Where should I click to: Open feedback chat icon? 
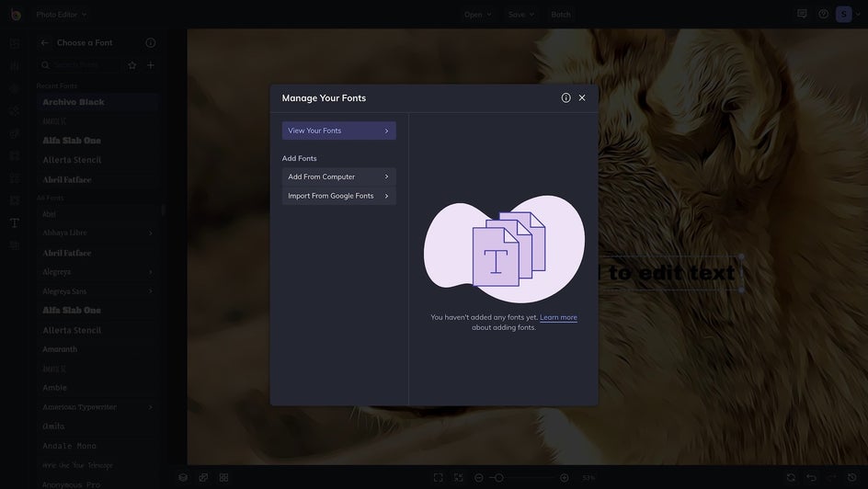(802, 14)
